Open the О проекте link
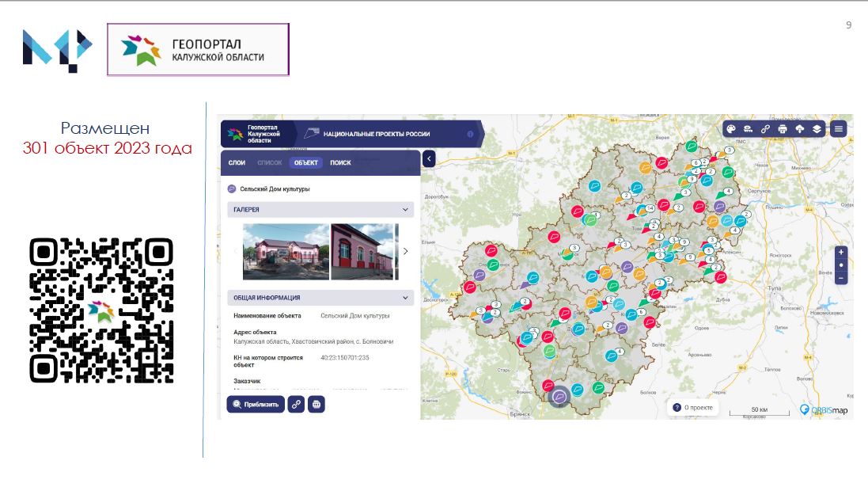 692,407
